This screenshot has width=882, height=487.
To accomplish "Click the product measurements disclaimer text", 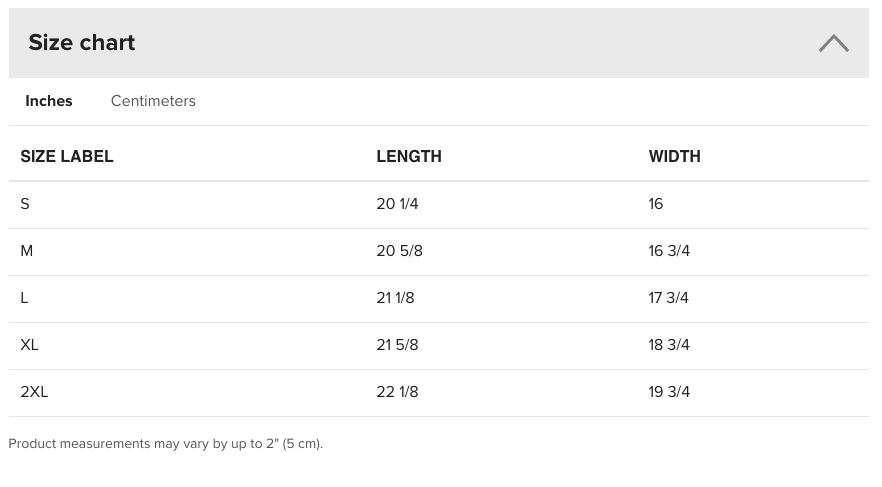I will point(165,444).
